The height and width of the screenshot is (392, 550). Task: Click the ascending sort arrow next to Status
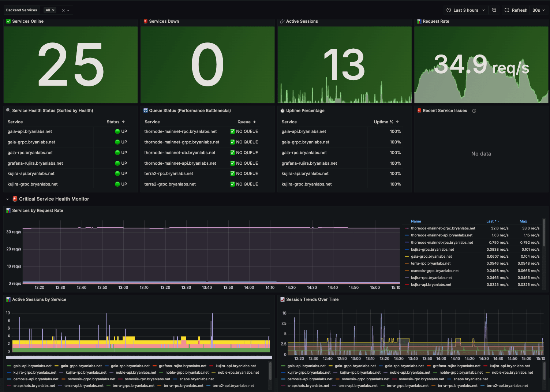123,122
